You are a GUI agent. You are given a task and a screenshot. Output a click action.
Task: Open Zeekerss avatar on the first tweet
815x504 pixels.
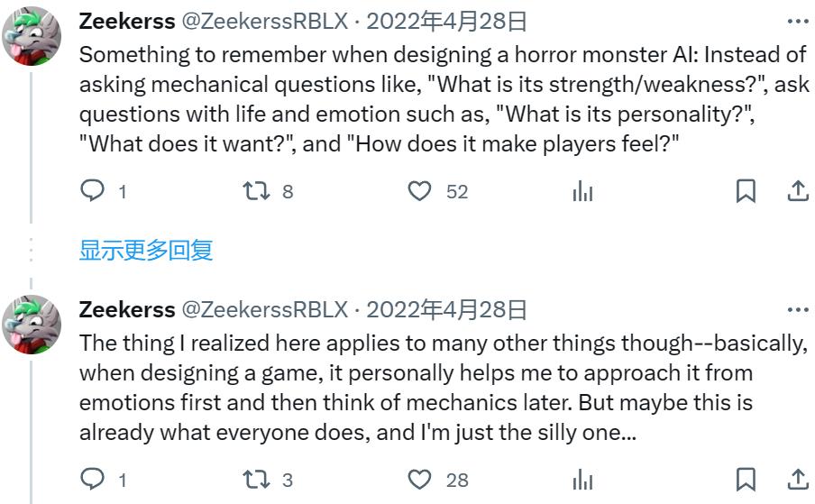pos(32,36)
